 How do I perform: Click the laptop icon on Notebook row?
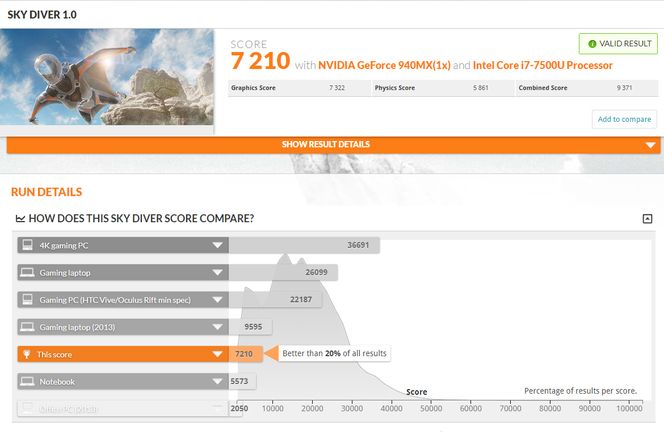pyautogui.click(x=28, y=382)
